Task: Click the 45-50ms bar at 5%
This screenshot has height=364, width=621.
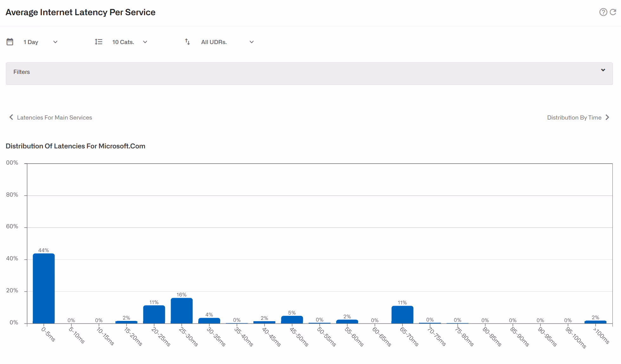Action: click(x=292, y=319)
